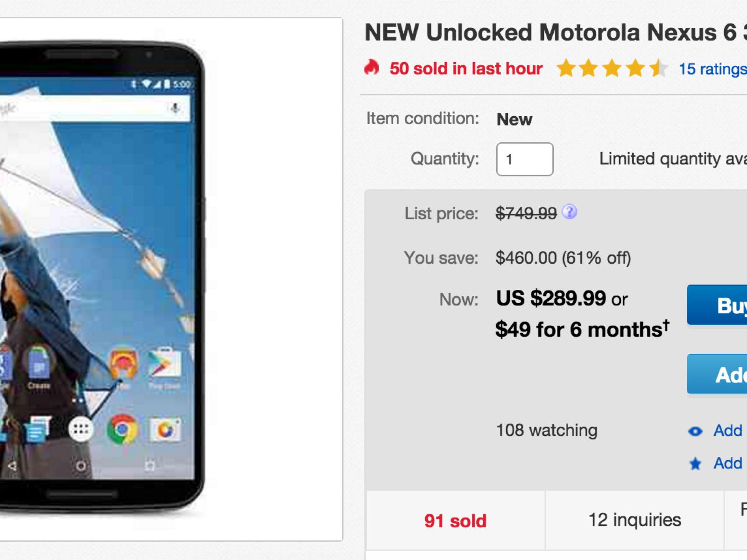Open the list price help question mark
The image size is (747, 560).
pyautogui.click(x=569, y=212)
